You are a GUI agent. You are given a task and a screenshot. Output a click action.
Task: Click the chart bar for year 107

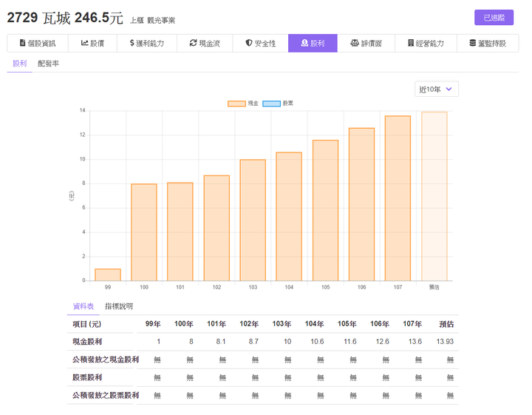398,198
